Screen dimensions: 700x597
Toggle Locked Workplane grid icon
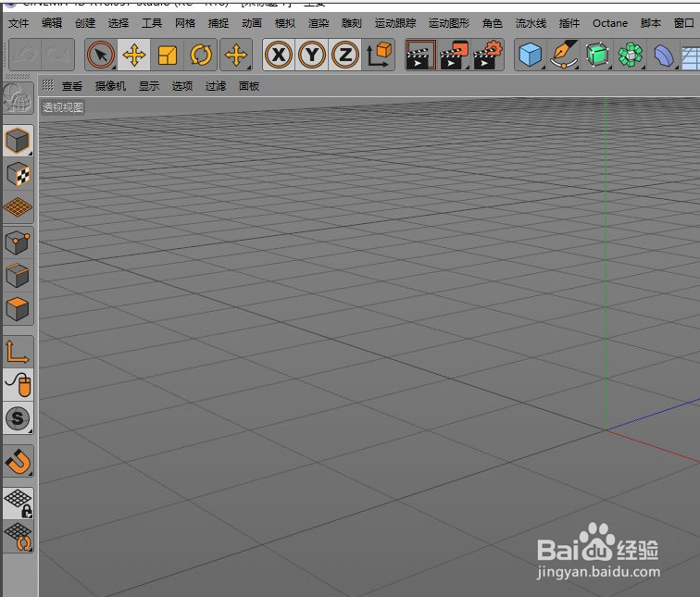(x=18, y=504)
